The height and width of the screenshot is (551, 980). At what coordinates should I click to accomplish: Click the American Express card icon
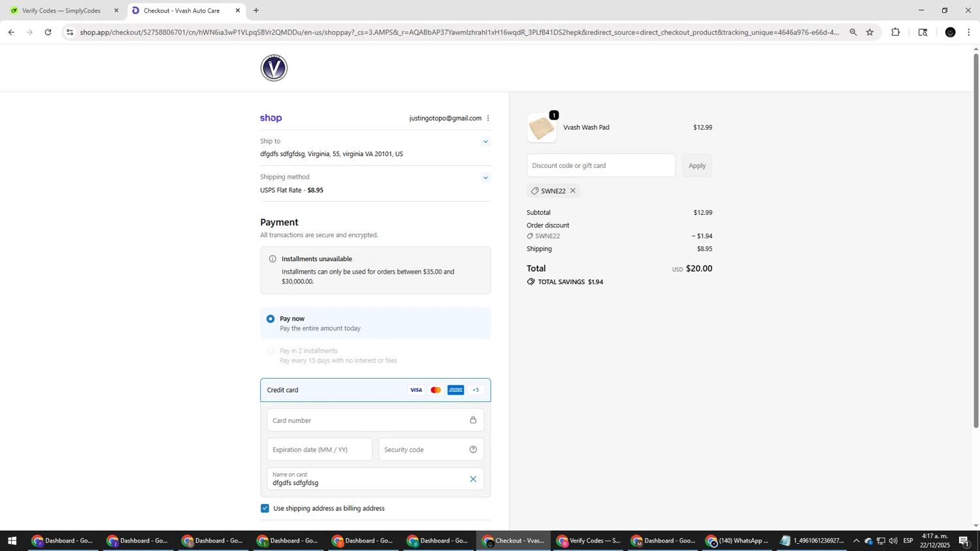455,390
